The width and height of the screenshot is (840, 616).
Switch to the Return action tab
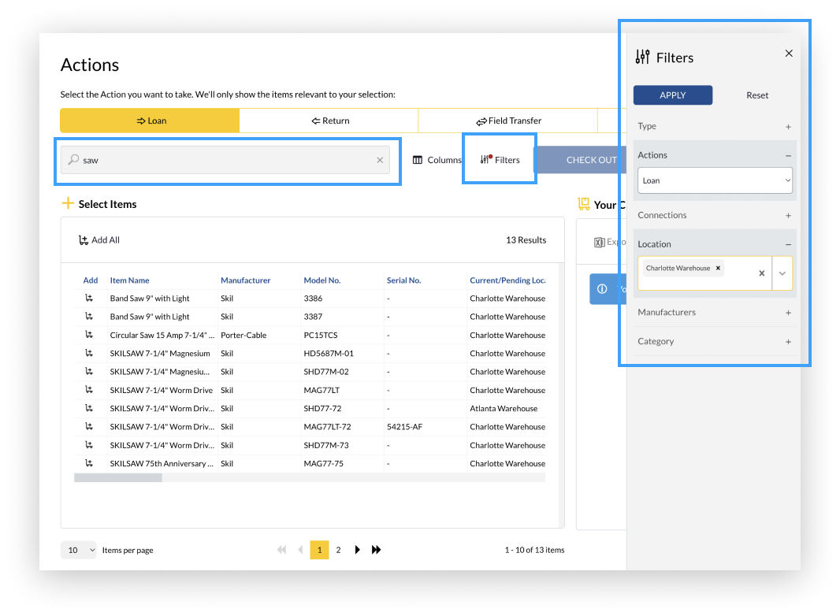329,121
